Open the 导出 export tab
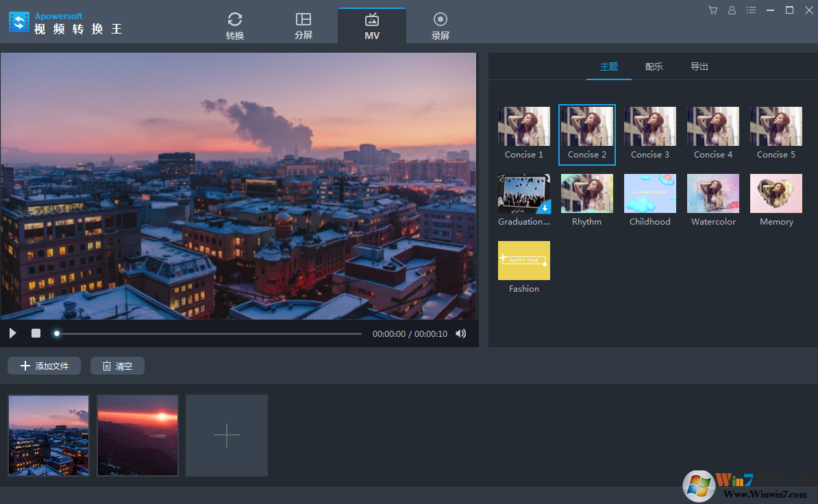The width and height of the screenshot is (818, 504). [699, 66]
